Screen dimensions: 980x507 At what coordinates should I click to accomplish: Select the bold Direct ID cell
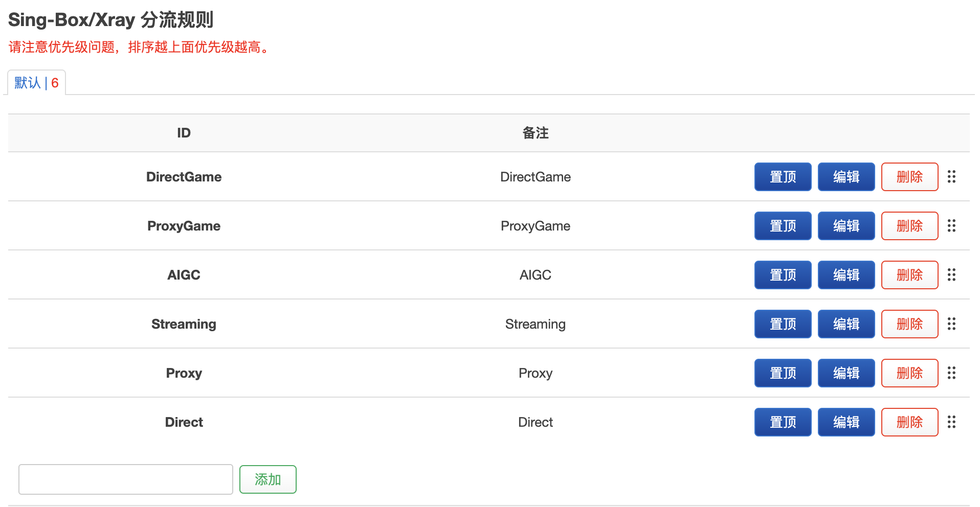[184, 422]
